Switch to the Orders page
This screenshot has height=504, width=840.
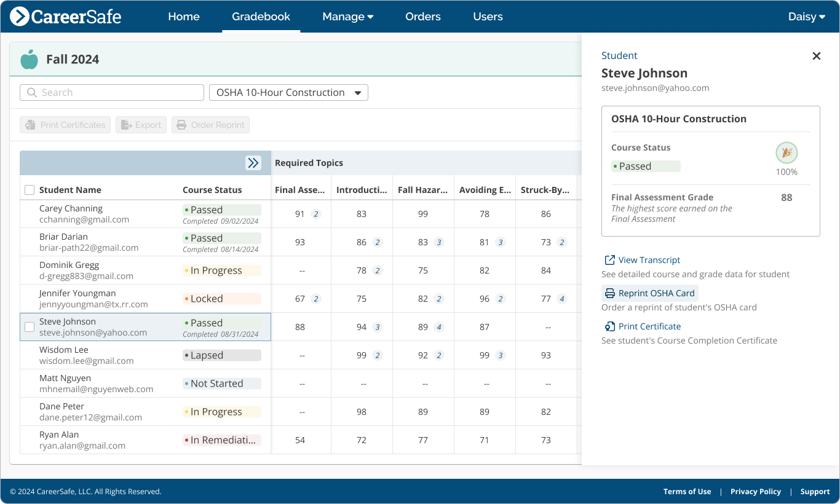point(422,17)
